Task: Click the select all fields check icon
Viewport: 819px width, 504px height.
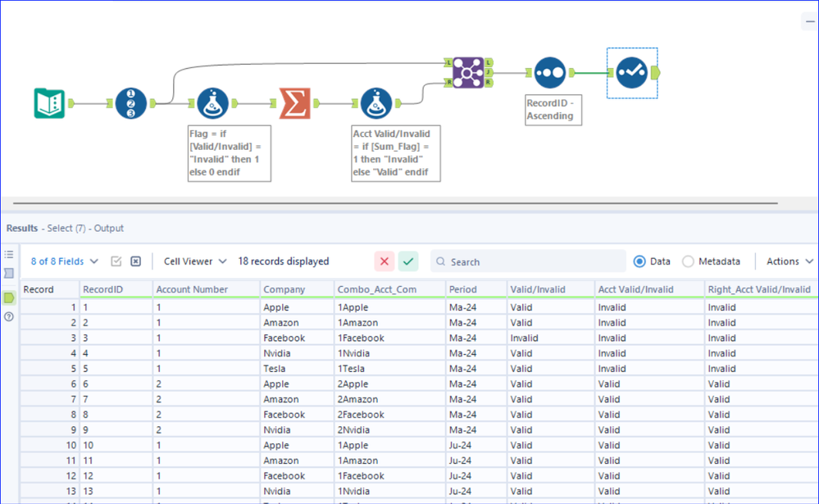Action: point(116,261)
